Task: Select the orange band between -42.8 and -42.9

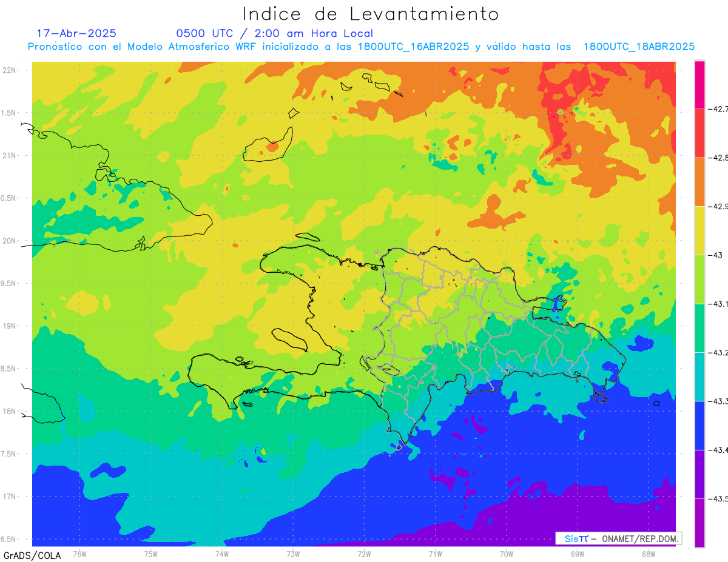Action: [699, 182]
